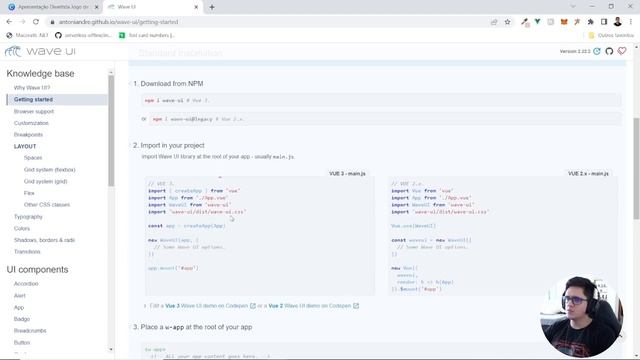Screen dimensions: 640x360
Task: Open Transitions page
Action: (27, 252)
